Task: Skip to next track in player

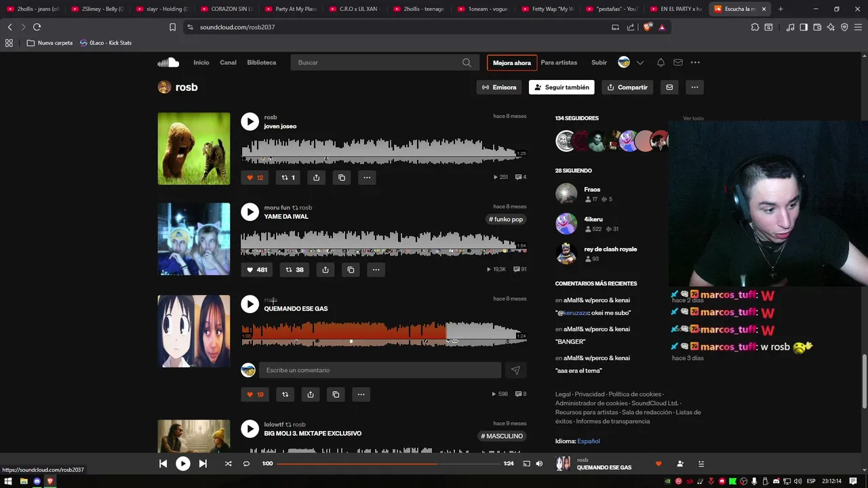Action: 203,464
